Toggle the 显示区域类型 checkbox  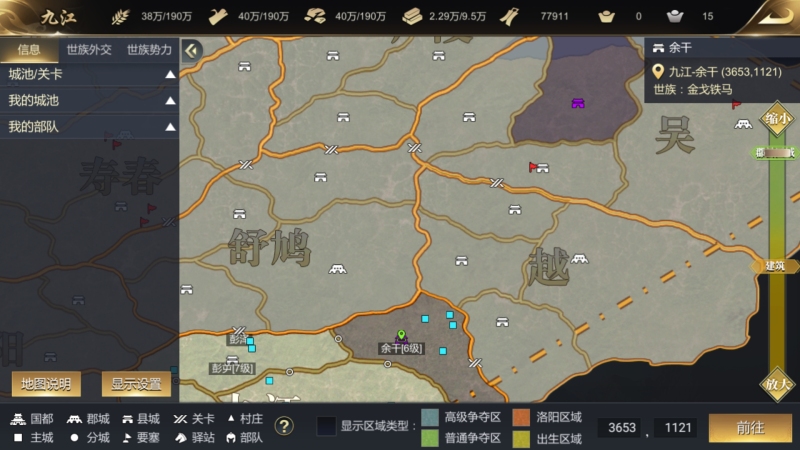click(327, 426)
